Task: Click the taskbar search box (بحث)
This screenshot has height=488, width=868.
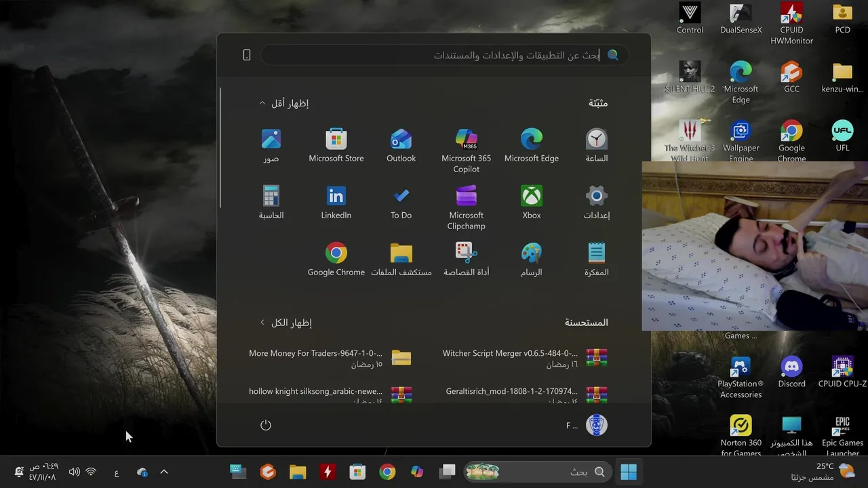Action: pyautogui.click(x=537, y=472)
